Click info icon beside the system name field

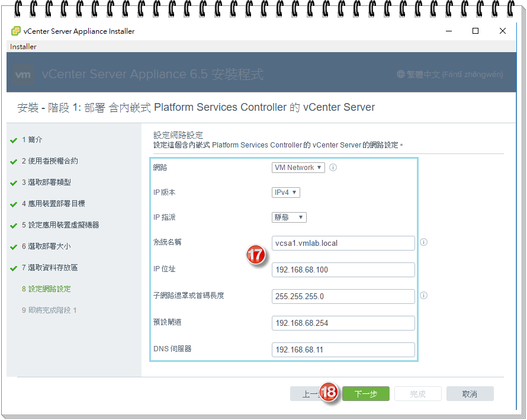[x=423, y=242]
